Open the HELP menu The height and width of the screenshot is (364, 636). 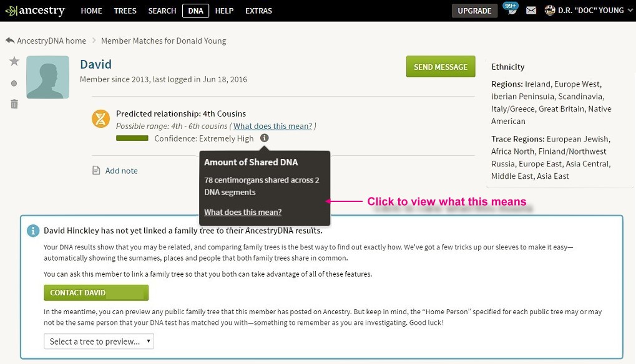[x=224, y=11]
